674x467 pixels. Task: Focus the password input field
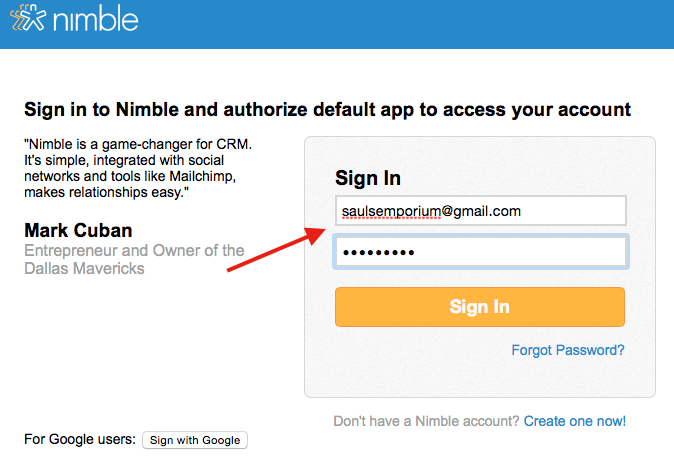point(481,252)
